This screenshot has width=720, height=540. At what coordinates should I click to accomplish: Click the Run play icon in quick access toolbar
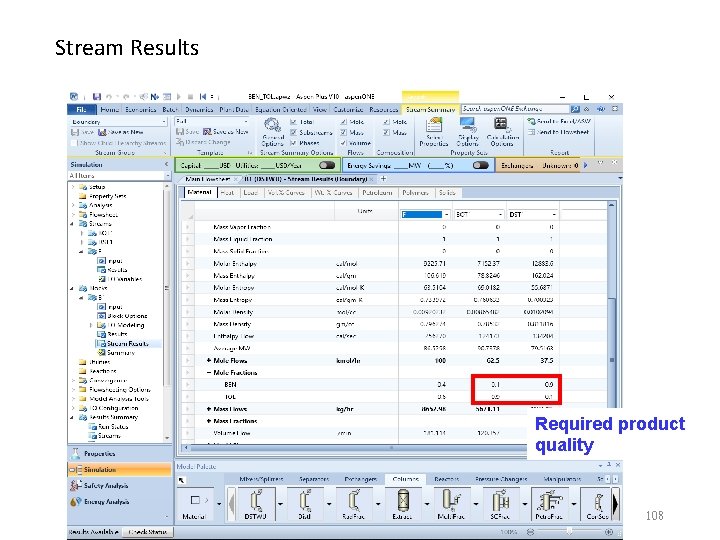tap(179, 96)
